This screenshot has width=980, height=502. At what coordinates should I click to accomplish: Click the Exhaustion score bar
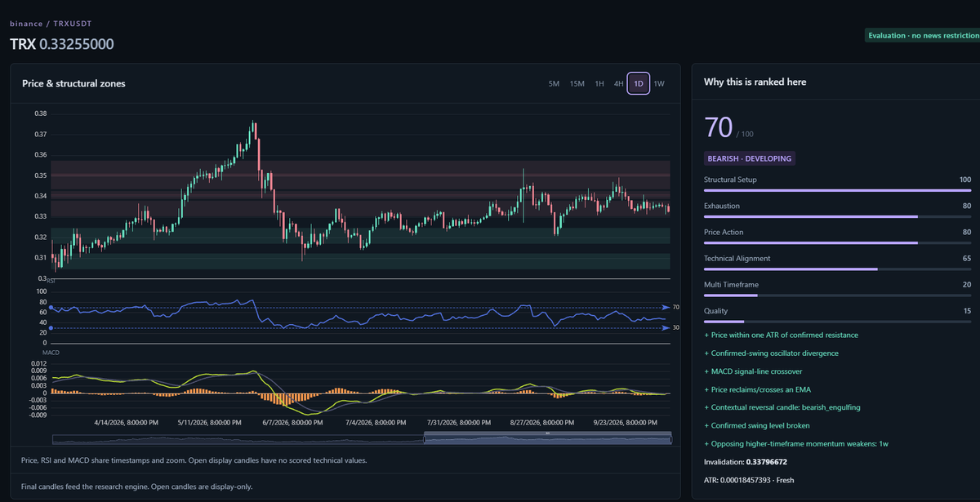tap(838, 216)
